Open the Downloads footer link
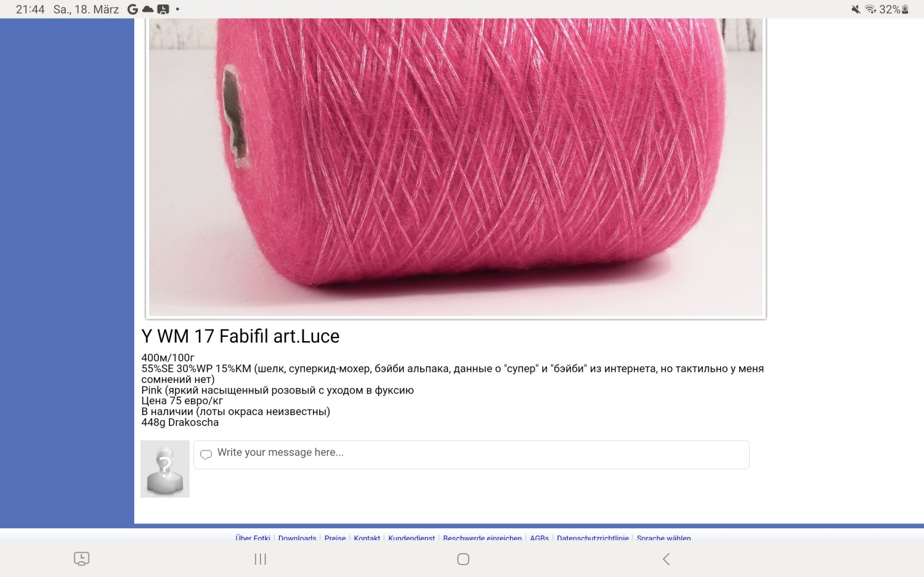 297,538
